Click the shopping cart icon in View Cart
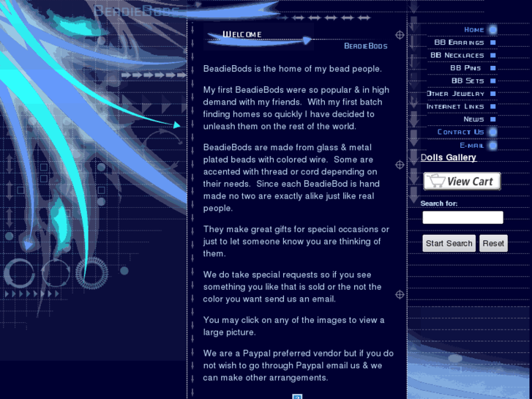Screen dimensions: 532x399 coord(435,181)
